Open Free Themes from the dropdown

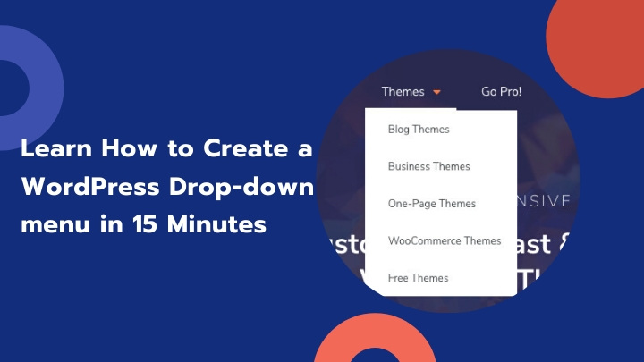point(418,278)
